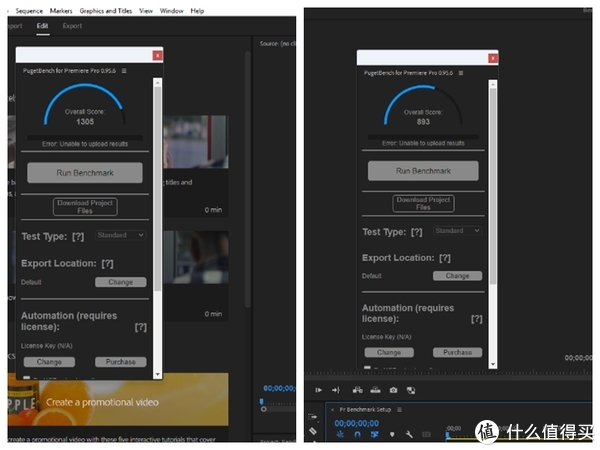Click License Key Change button, right panel
Screen dimensions: 600x450
[x=389, y=352]
